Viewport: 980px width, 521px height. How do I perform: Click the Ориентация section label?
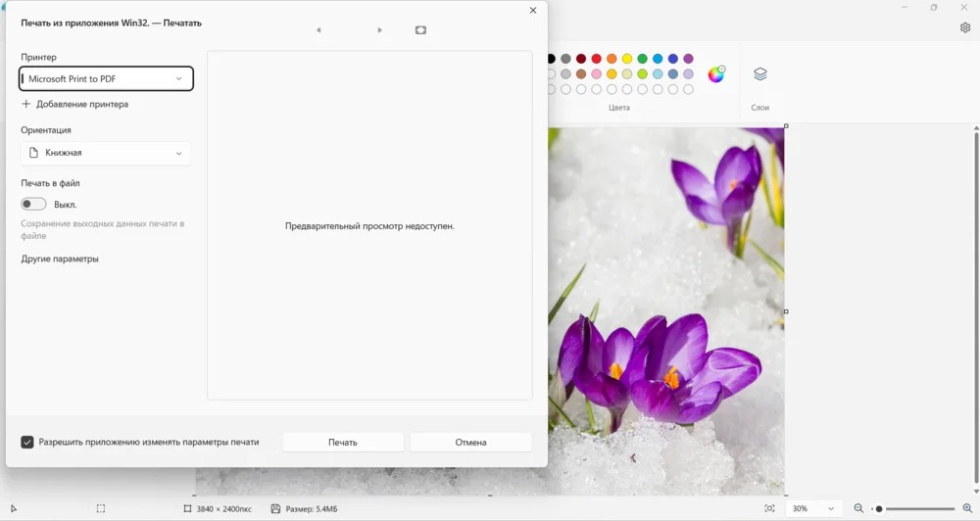pos(46,130)
